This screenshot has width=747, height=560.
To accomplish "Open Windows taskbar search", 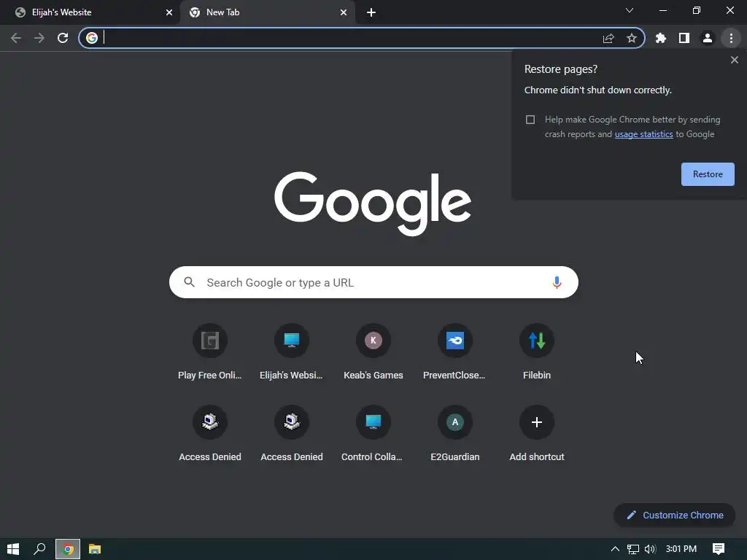I will (39, 549).
